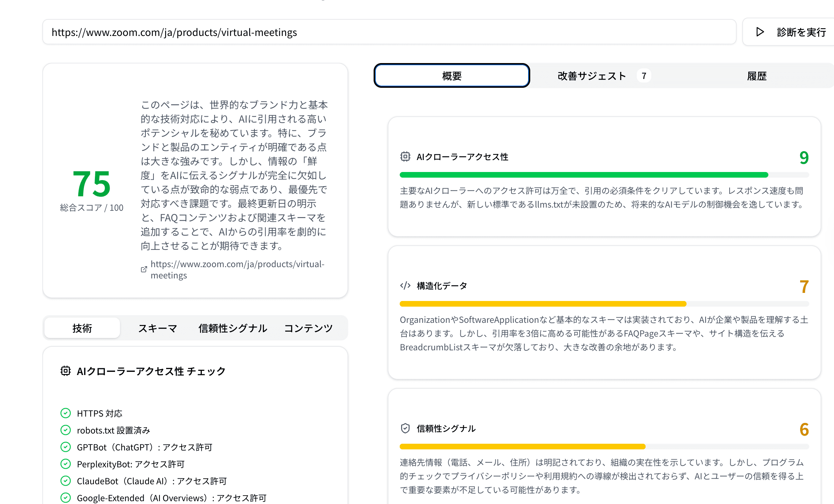Image resolution: width=834 pixels, height=504 pixels.
Task: Click the shield icon beside 信頼性シグナル
Action: pos(405,429)
